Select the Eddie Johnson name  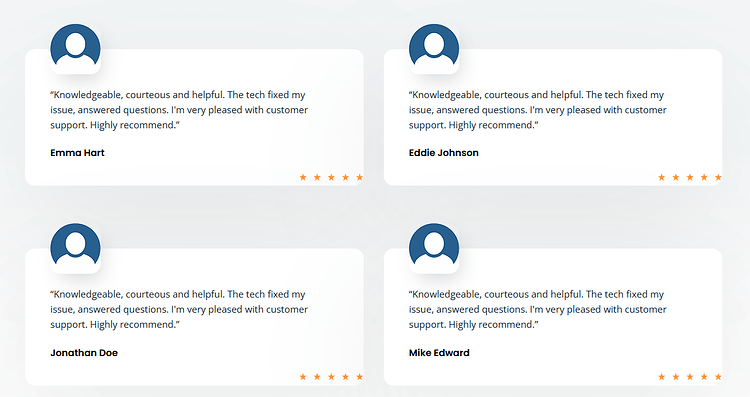click(x=444, y=153)
